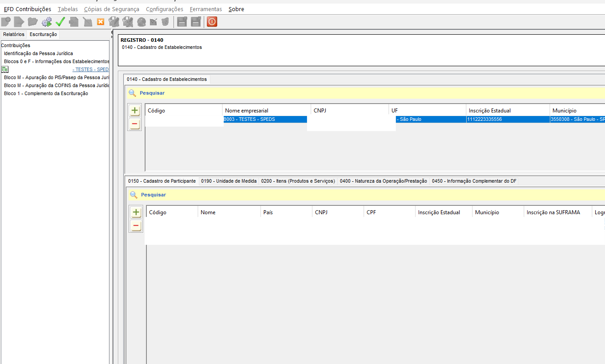Screen dimensions: 605x364
Task: Add a row to the Estabelecimentos table
Action: click(x=135, y=111)
